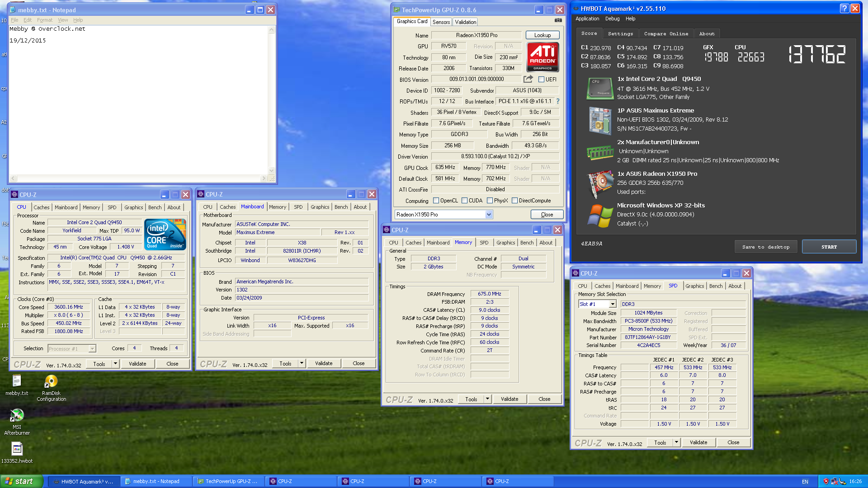Click Close in the Memory CPU-Z window
The height and width of the screenshot is (488, 868).
[x=544, y=399]
